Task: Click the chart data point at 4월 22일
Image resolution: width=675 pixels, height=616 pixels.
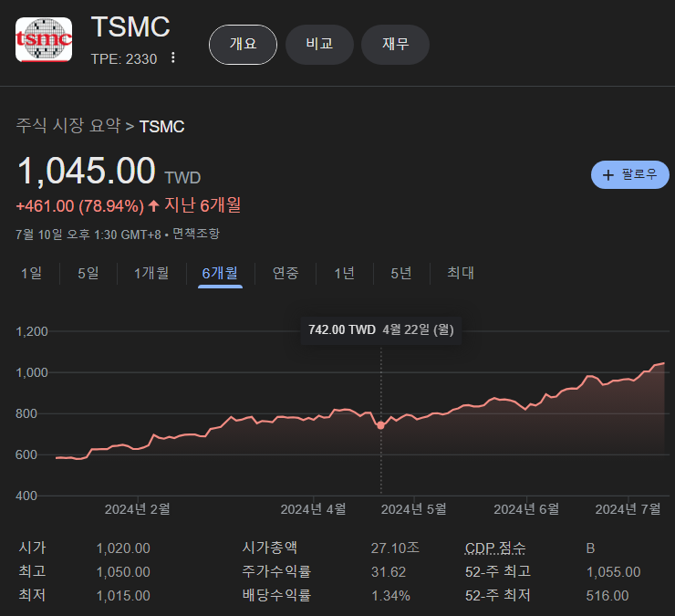Action: (380, 425)
